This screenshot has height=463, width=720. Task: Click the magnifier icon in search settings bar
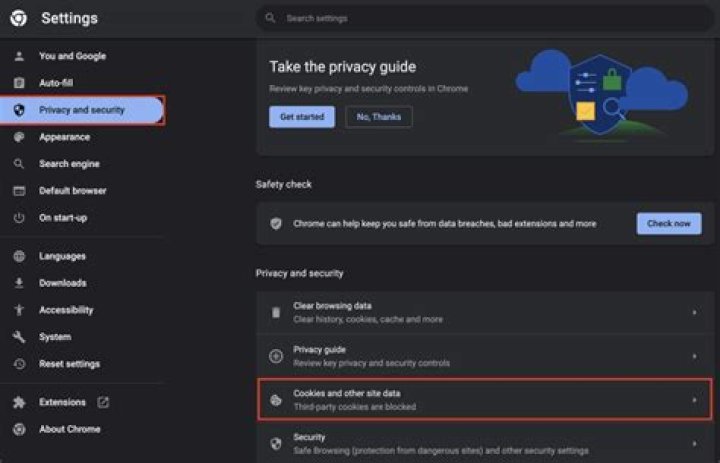click(270, 18)
